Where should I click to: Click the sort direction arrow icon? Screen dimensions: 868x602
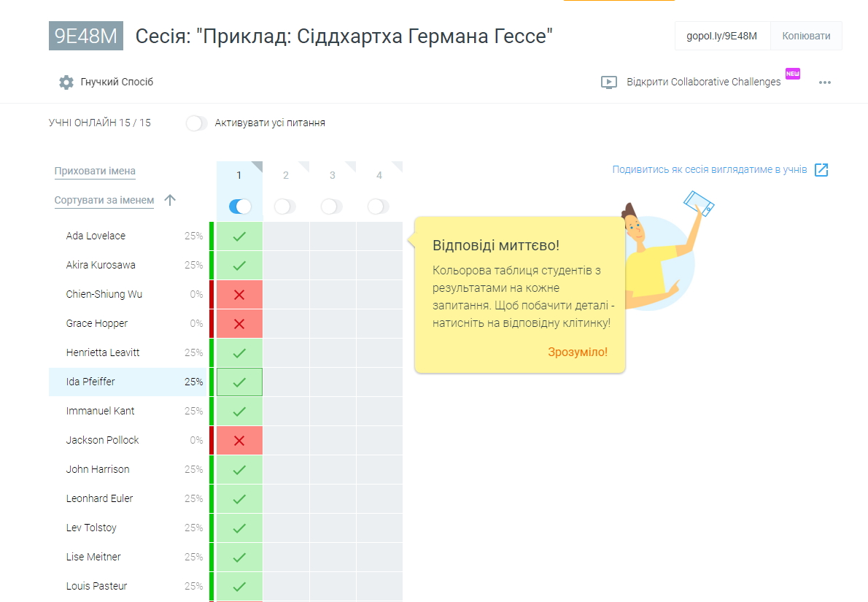point(170,200)
